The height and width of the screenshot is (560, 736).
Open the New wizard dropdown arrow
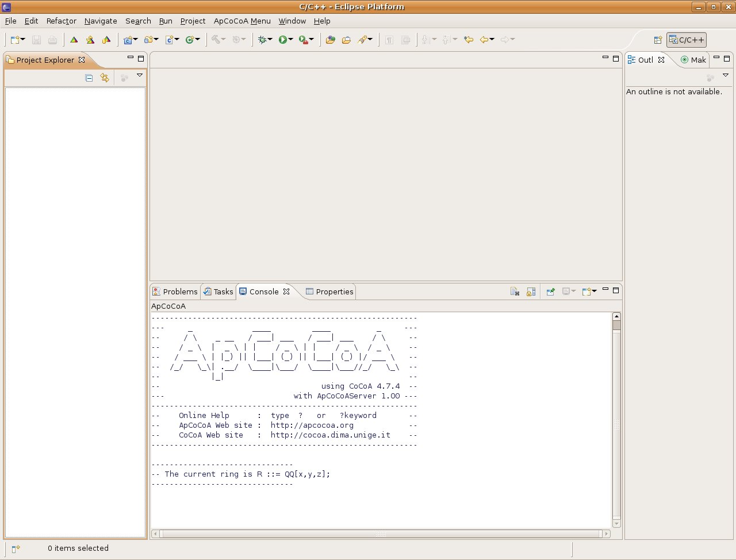click(23, 40)
